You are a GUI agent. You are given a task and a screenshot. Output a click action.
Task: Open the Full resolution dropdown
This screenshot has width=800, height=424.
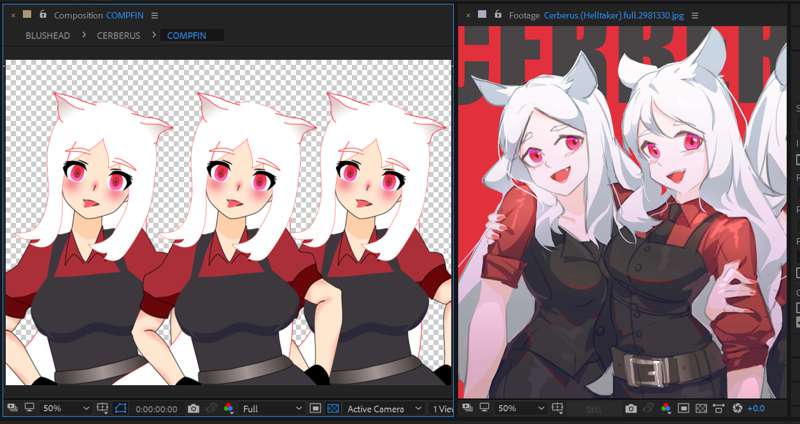coord(270,409)
